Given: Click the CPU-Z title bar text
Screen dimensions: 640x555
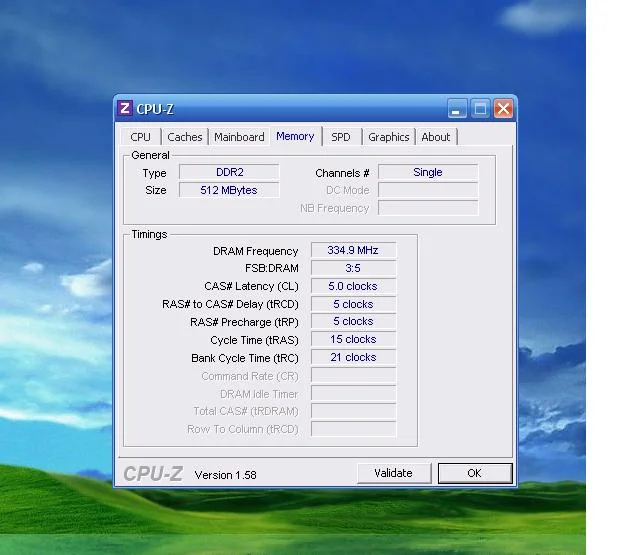Looking at the screenshot, I should (x=155, y=109).
